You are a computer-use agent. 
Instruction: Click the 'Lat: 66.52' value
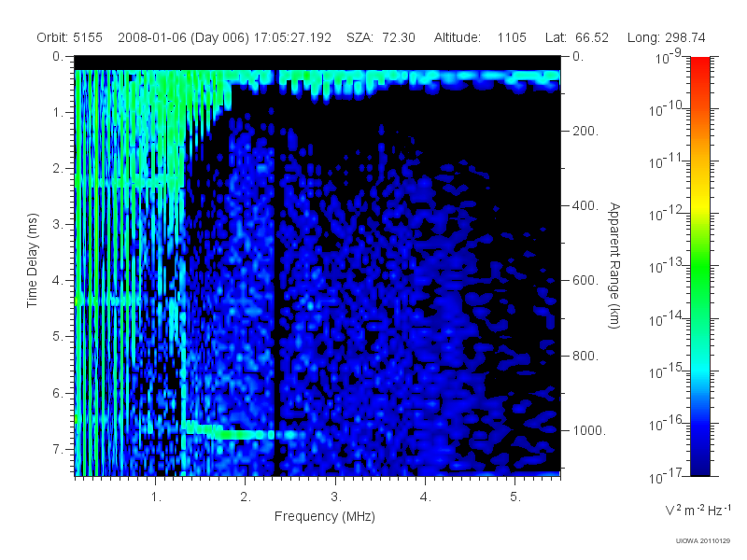point(577,37)
